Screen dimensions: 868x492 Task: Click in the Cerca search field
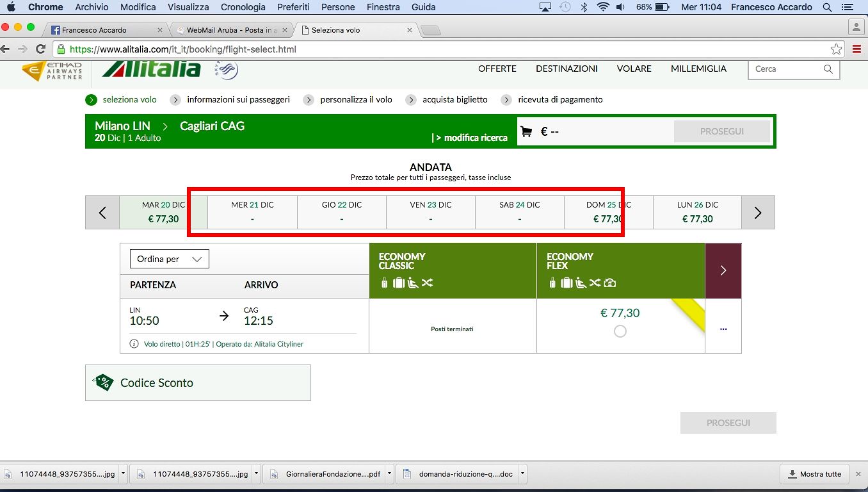pos(785,69)
